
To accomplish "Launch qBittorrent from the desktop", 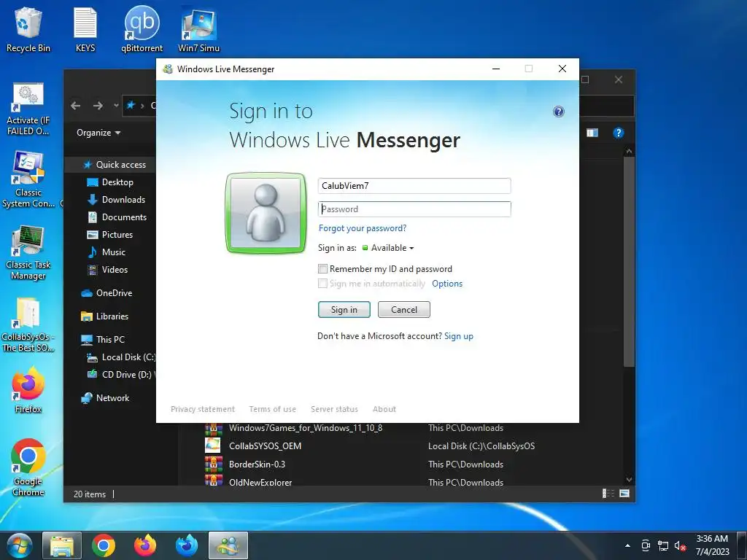I will tap(142, 29).
